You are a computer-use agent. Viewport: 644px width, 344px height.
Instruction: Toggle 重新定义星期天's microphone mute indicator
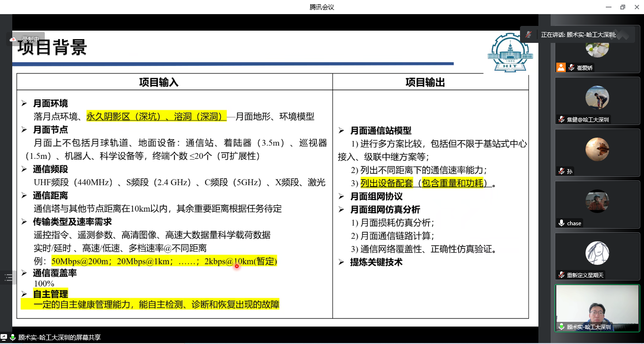561,275
